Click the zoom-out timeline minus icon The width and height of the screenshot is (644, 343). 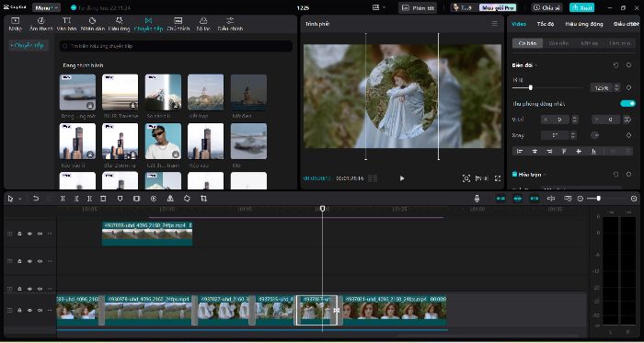click(x=580, y=199)
